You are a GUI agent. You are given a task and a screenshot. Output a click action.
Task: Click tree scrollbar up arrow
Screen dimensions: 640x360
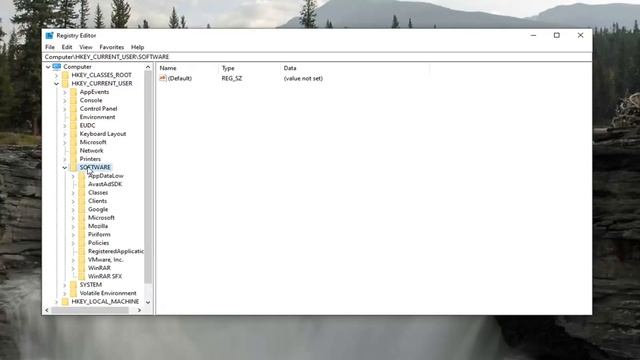click(x=148, y=67)
